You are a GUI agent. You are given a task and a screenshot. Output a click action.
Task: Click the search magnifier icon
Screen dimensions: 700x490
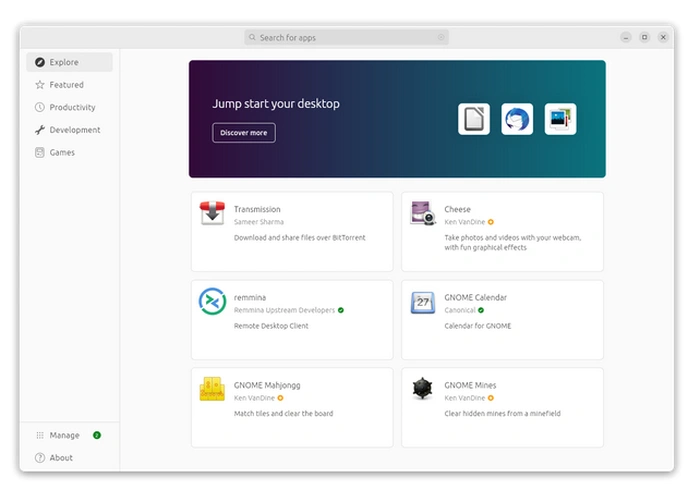[x=252, y=37]
